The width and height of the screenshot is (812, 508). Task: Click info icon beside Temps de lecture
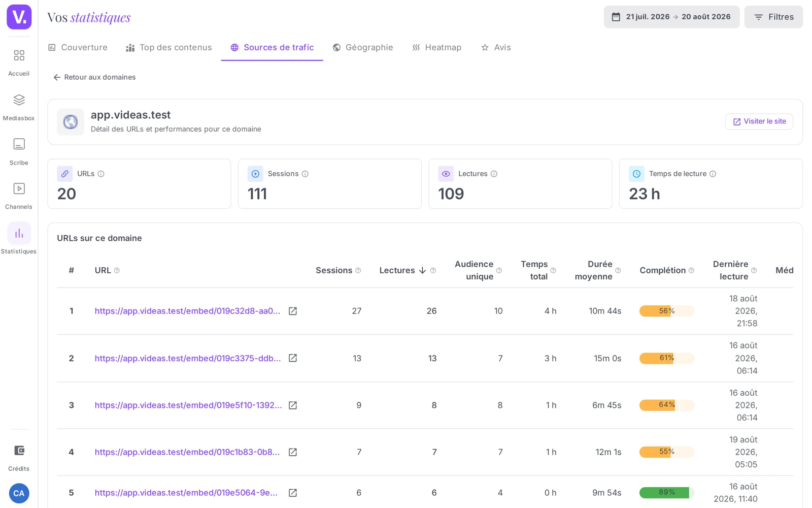tap(713, 174)
